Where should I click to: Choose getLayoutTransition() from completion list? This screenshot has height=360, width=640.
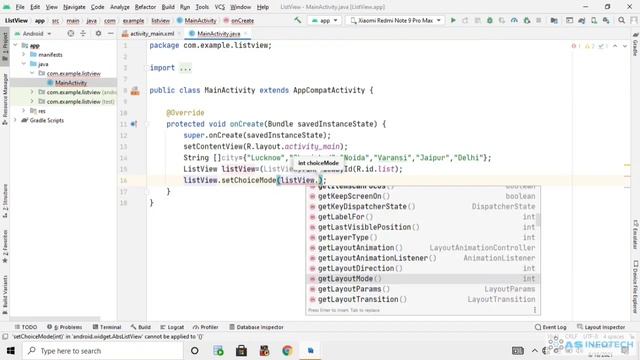coord(423,299)
